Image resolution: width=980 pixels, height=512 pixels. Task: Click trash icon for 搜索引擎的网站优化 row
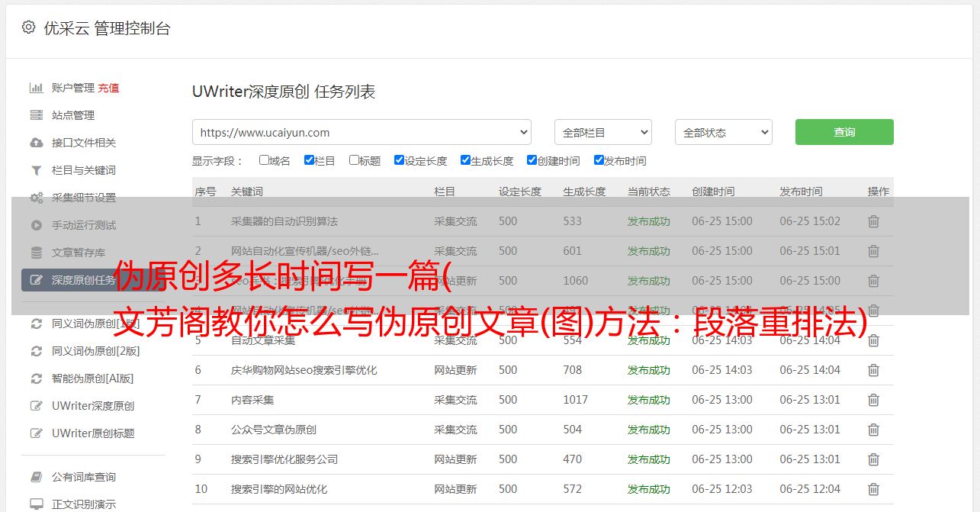[873, 489]
